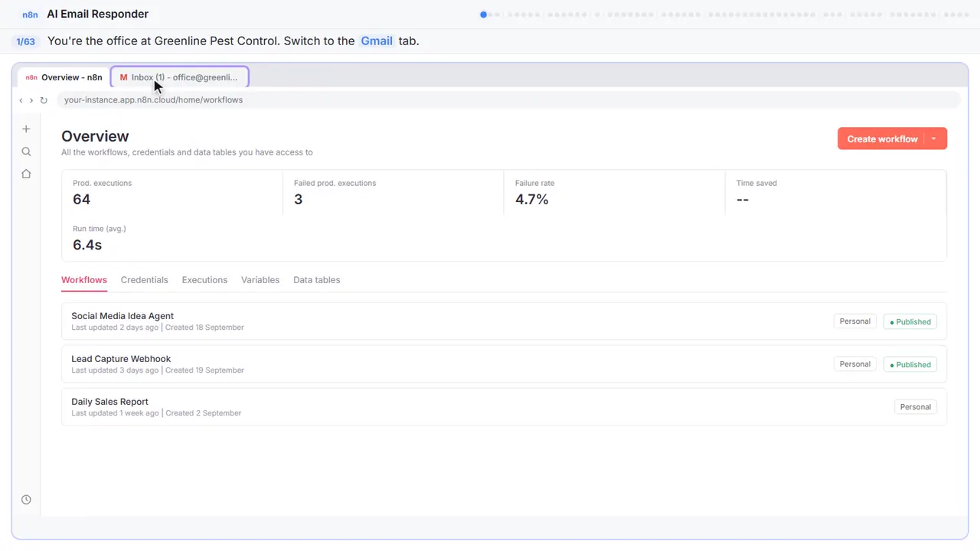980x551 pixels.
Task: Click the 1/63 step counter badge
Action: click(x=26, y=41)
